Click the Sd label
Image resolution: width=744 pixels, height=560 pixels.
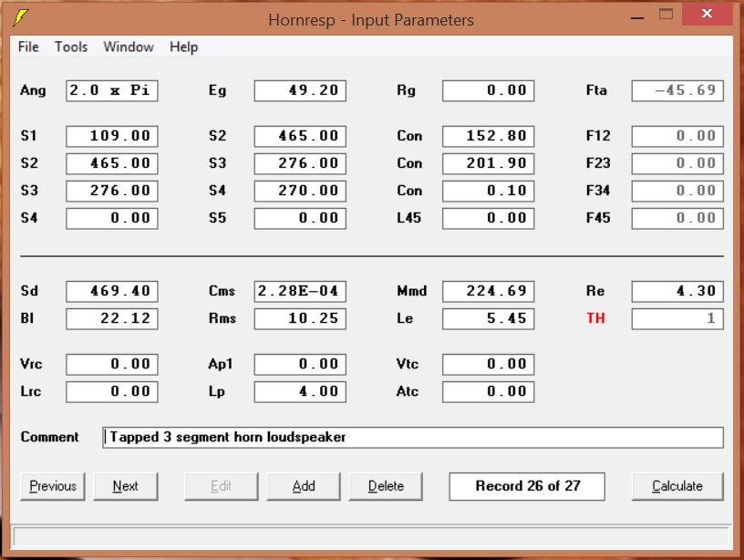29,291
